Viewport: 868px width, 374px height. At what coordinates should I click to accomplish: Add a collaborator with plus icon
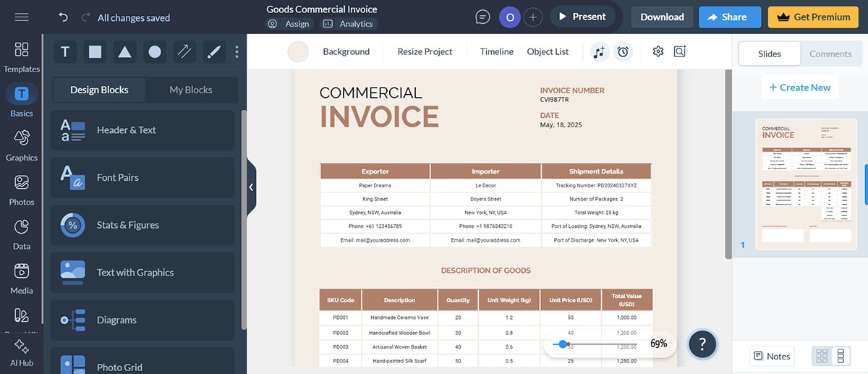tap(533, 17)
